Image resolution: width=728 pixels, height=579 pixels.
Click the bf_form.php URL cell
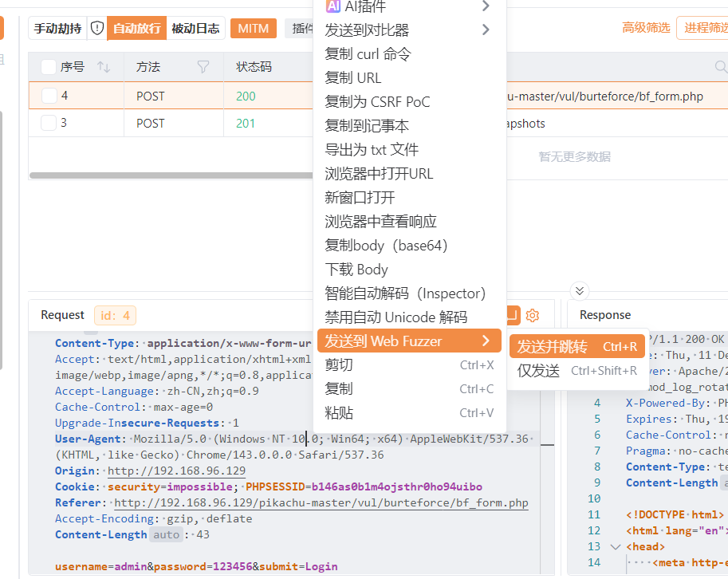[605, 96]
